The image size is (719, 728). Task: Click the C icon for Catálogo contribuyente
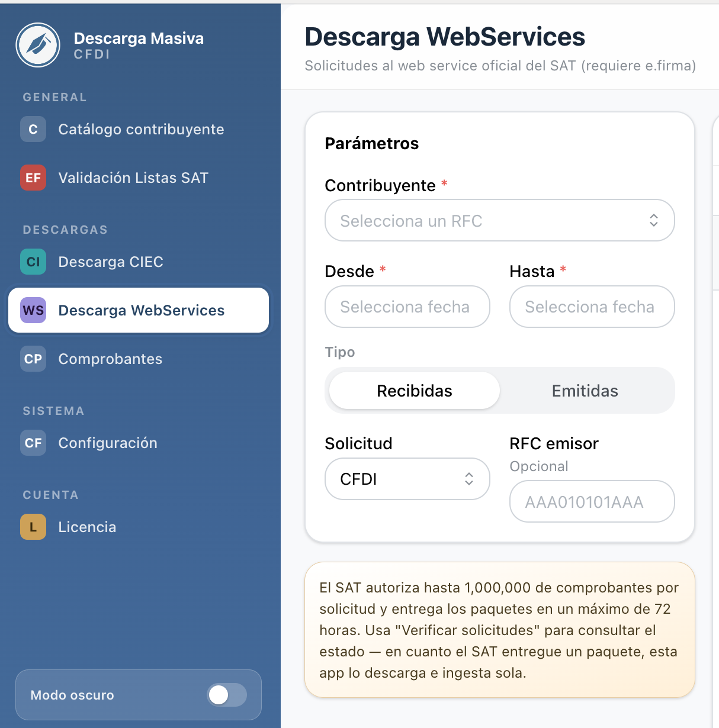pos(33,129)
